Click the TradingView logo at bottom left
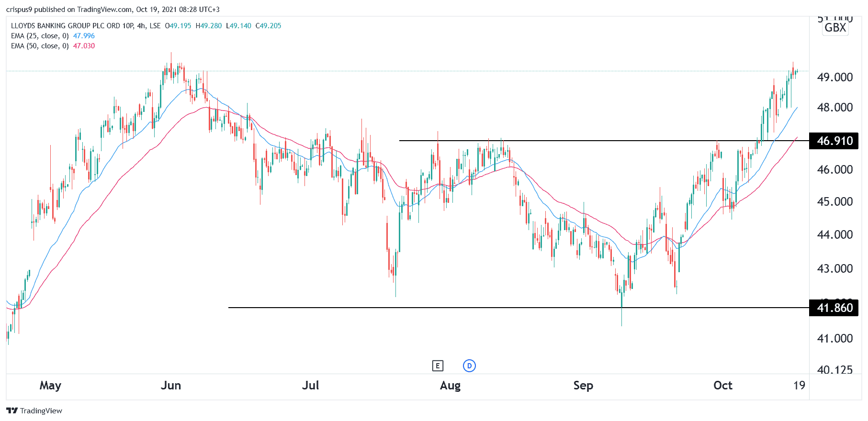Viewport: 868px width, 421px height. (x=12, y=410)
